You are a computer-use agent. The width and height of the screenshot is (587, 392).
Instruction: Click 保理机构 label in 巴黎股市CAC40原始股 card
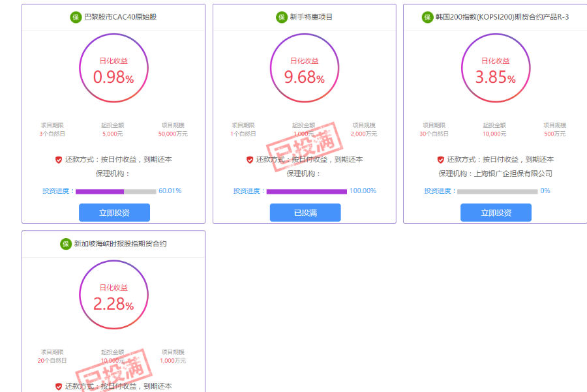[113, 173]
